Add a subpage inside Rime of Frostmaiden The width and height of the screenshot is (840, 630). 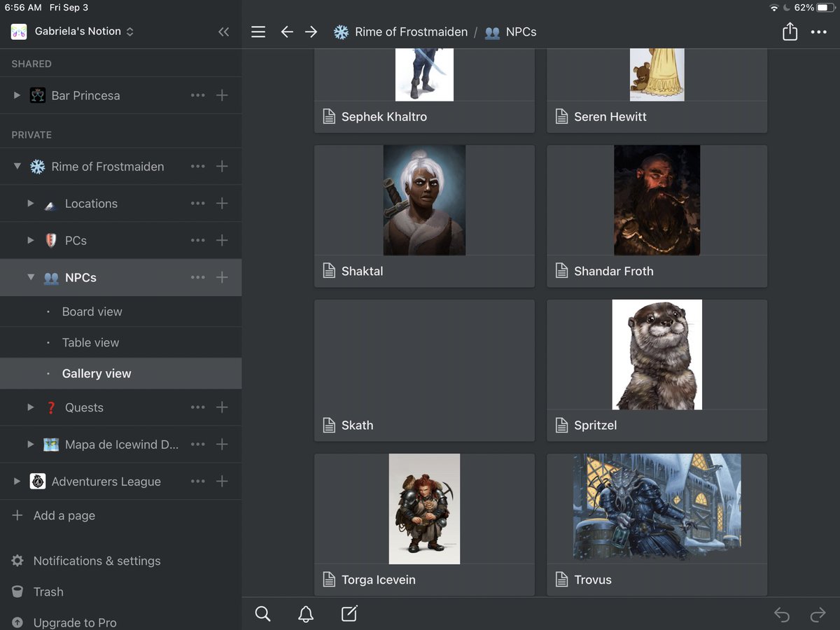pyautogui.click(x=222, y=167)
